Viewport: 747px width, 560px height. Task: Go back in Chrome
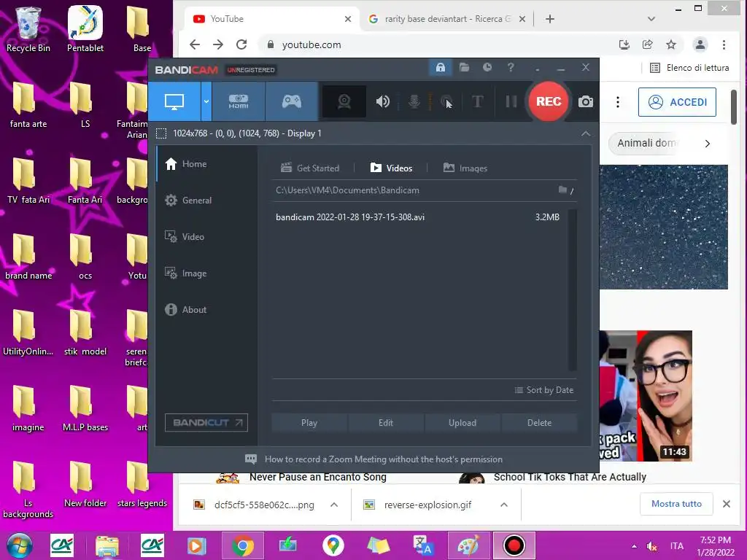(x=195, y=44)
